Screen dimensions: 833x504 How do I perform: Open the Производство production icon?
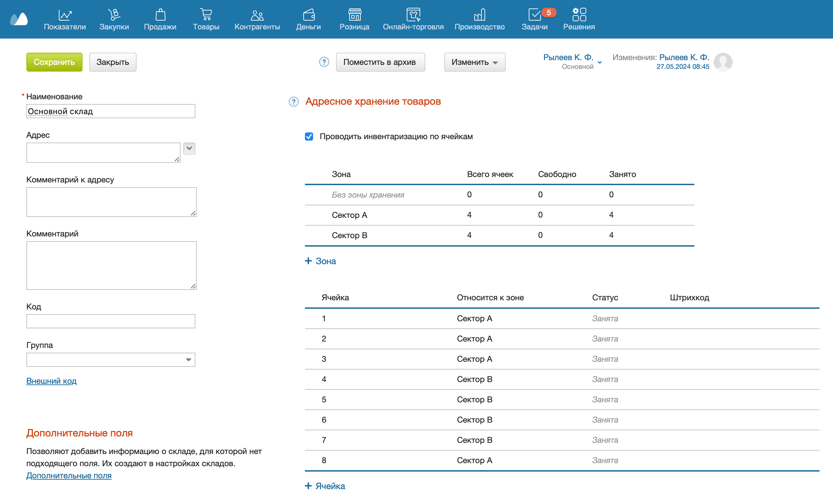coord(479,15)
